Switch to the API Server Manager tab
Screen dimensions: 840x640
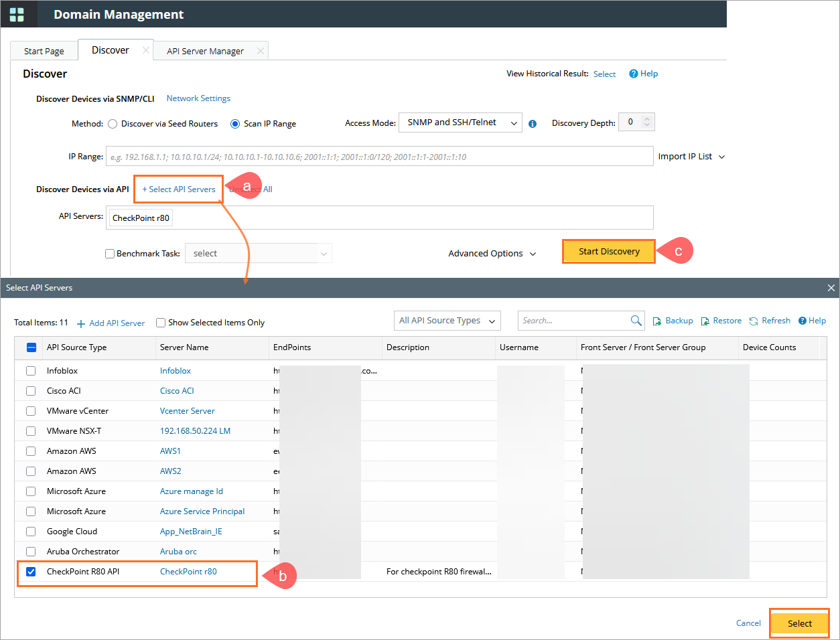coord(205,51)
